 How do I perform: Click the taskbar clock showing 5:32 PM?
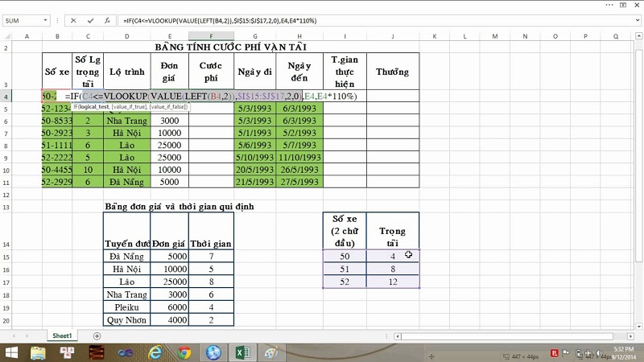coord(625,353)
